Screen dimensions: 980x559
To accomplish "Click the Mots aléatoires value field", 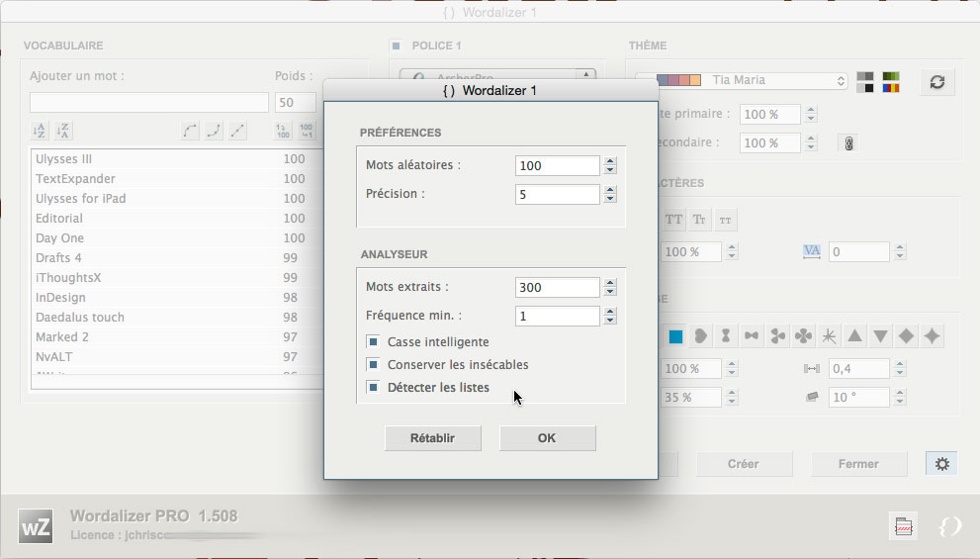I will (558, 165).
